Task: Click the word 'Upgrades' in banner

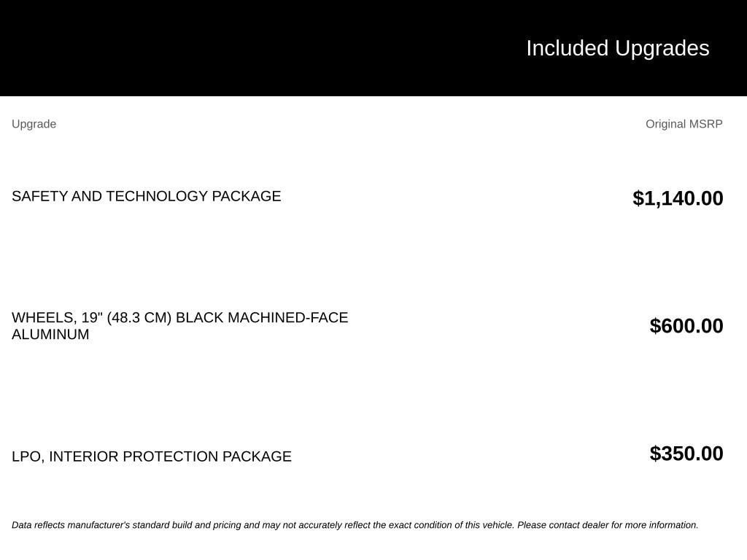Action: 662,49
